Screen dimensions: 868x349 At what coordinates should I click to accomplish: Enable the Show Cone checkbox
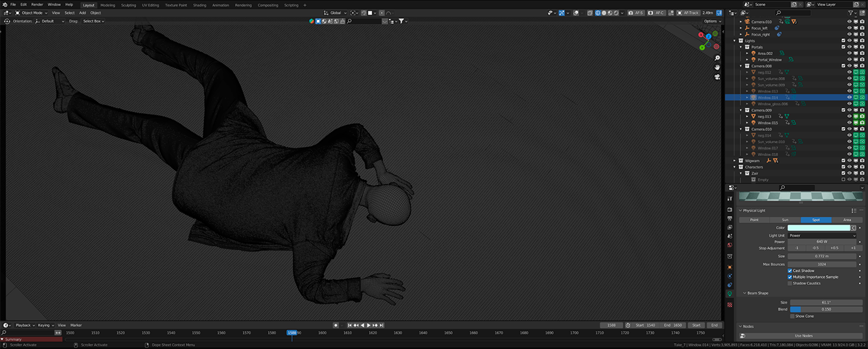tap(793, 316)
